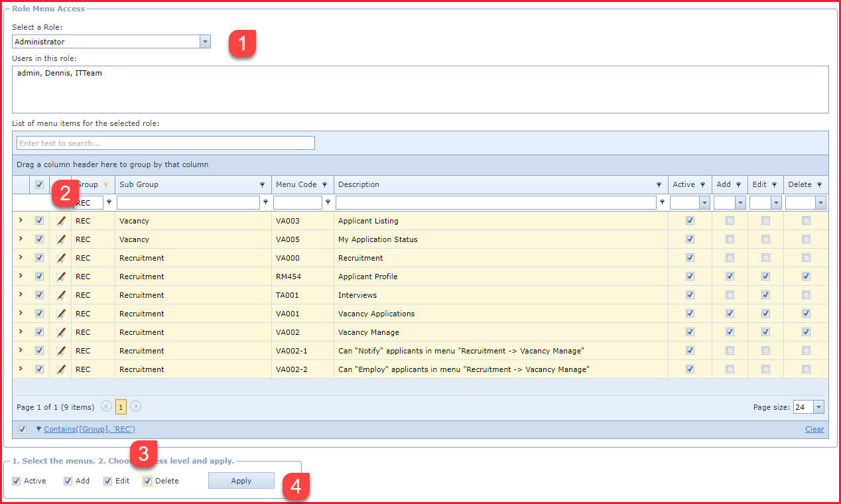Click the Group filter box containing REC

click(x=88, y=203)
